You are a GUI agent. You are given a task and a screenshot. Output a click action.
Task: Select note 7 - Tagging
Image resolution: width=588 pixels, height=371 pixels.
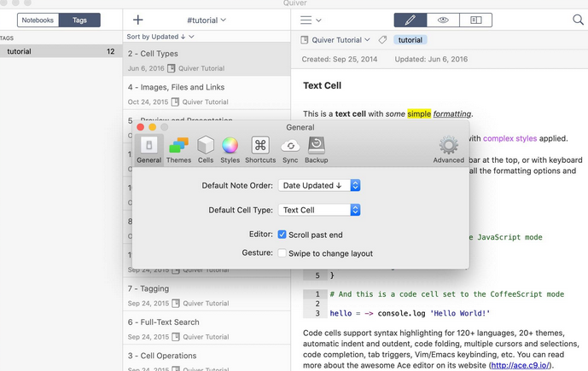tap(207, 294)
